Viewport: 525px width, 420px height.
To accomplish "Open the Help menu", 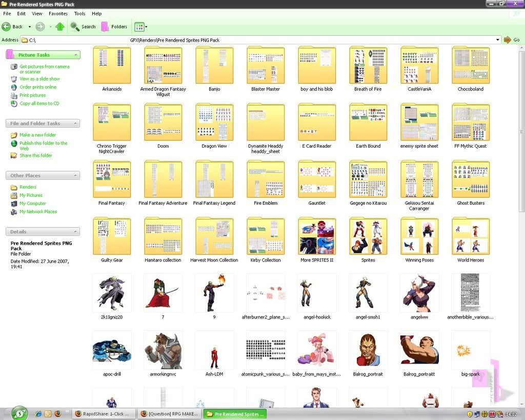I will tap(97, 13).
